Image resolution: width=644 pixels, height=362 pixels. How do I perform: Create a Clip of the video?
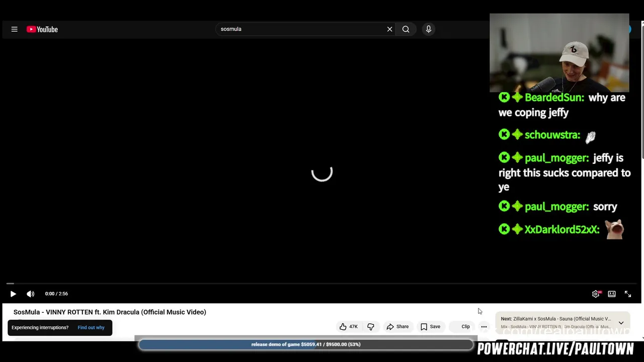point(461,326)
